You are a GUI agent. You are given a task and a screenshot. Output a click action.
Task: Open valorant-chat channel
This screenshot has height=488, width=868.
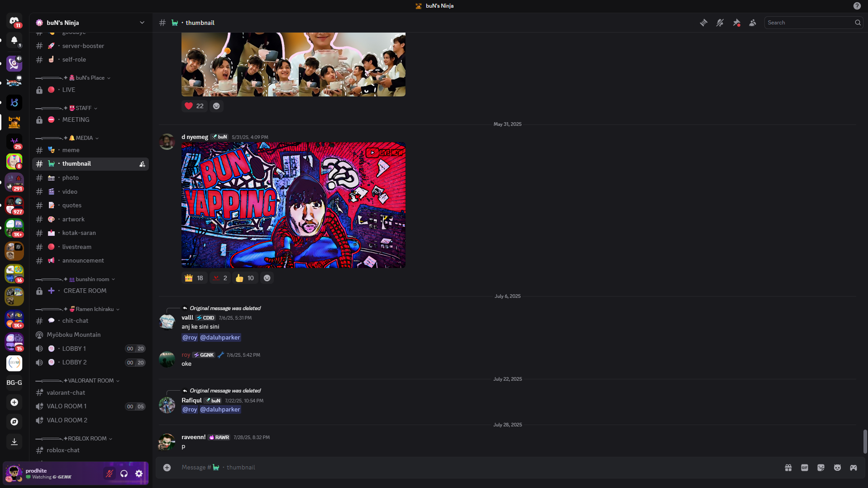tap(91, 392)
